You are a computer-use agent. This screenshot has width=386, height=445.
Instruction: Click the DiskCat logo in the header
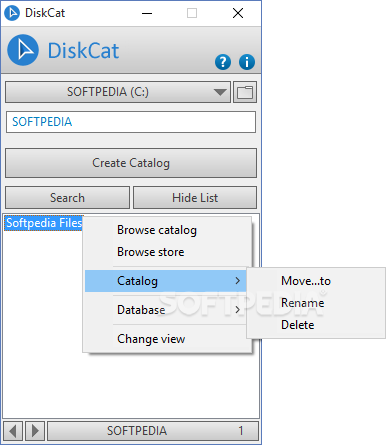click(23, 50)
